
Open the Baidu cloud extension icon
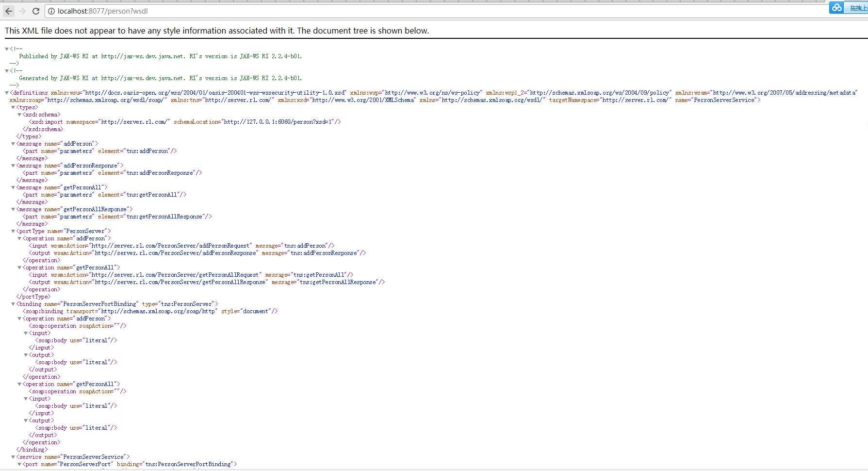[836, 8]
